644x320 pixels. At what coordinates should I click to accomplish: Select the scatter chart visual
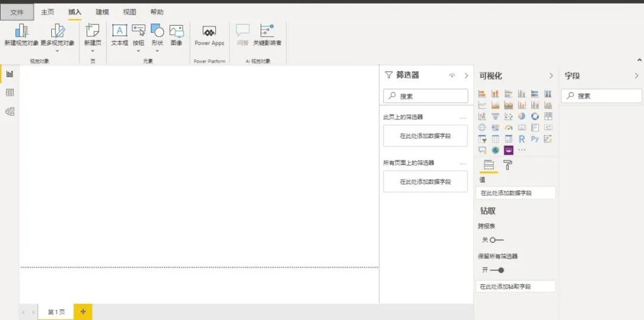(x=509, y=116)
